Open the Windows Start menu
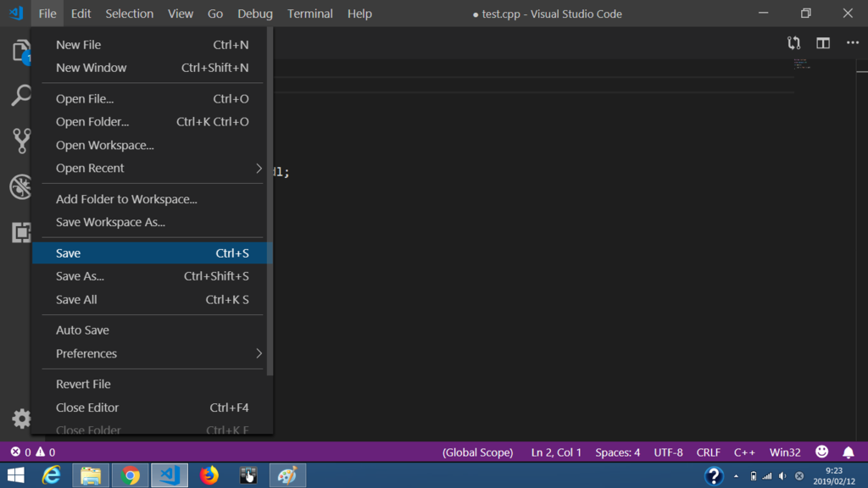This screenshot has width=868, height=488. (x=15, y=475)
